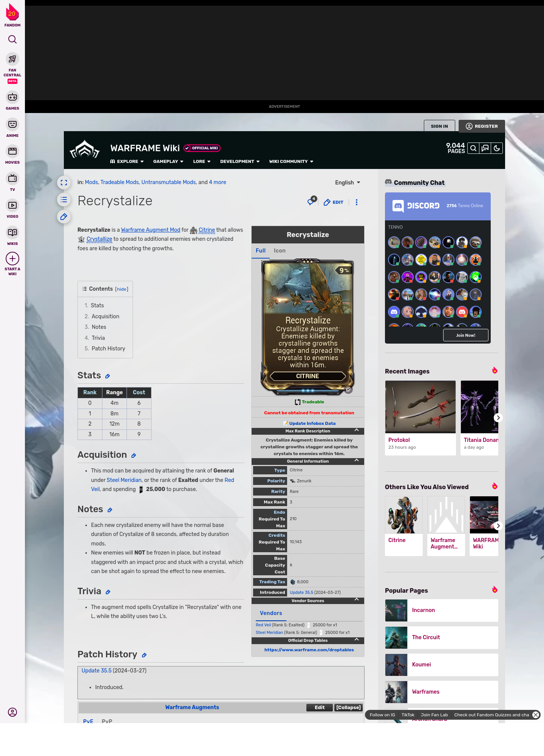
Task: Open the Explore dropdown menu
Action: 127,161
